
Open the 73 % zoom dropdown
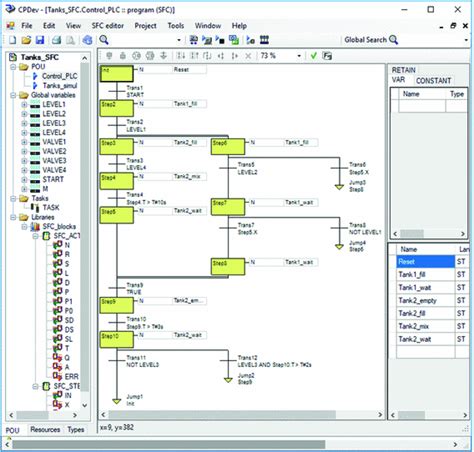(299, 56)
